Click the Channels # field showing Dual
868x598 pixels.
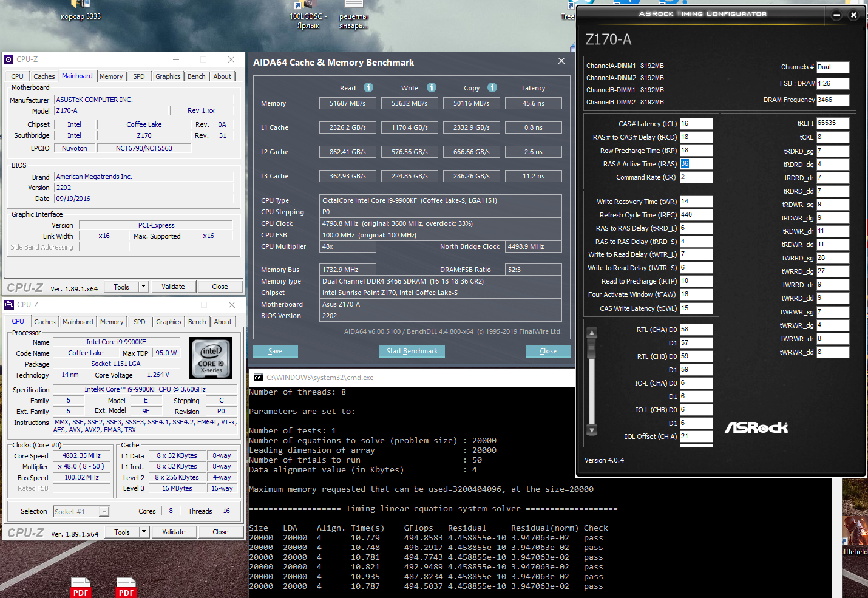tap(833, 67)
